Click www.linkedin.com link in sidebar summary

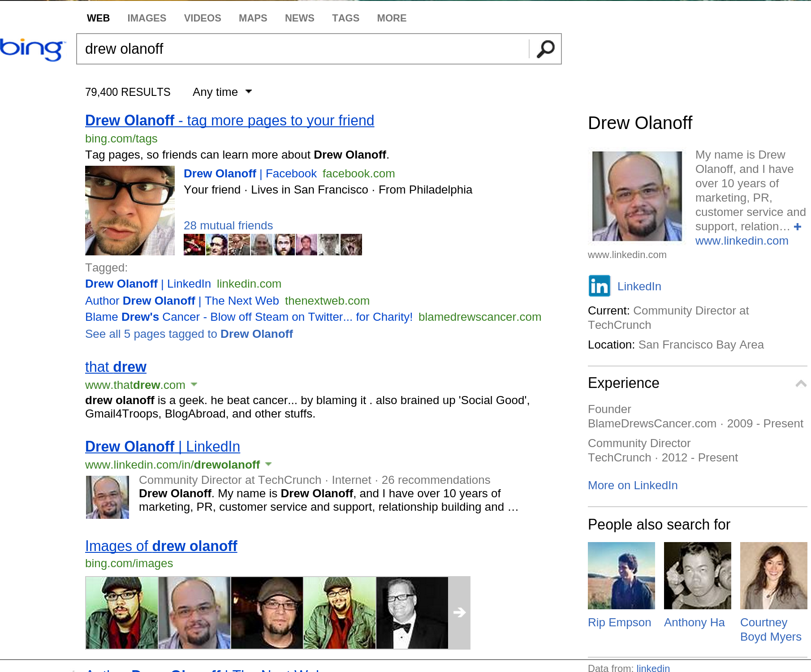742,241
